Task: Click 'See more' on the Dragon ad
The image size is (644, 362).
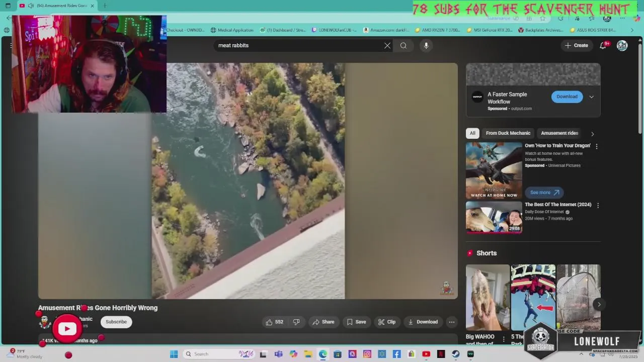Action: 544,193
